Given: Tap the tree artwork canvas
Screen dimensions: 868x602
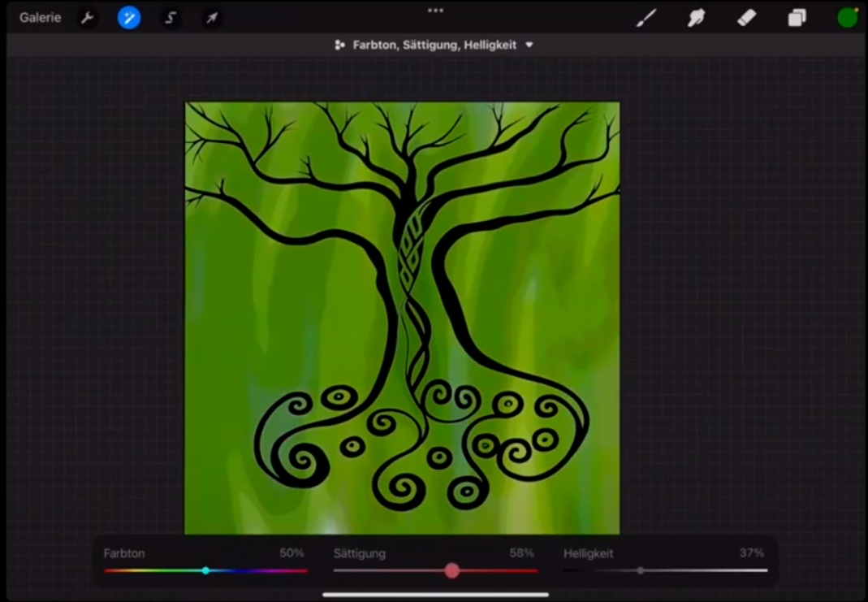Looking at the screenshot, I should point(402,317).
